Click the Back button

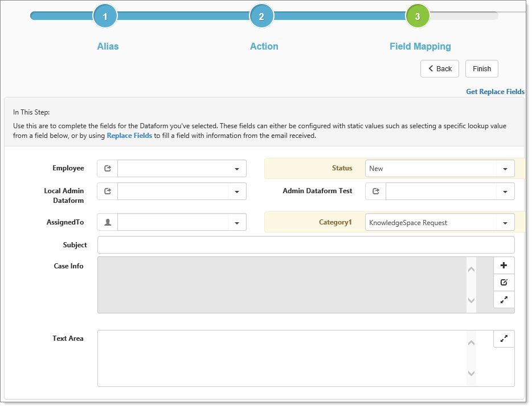pos(440,69)
